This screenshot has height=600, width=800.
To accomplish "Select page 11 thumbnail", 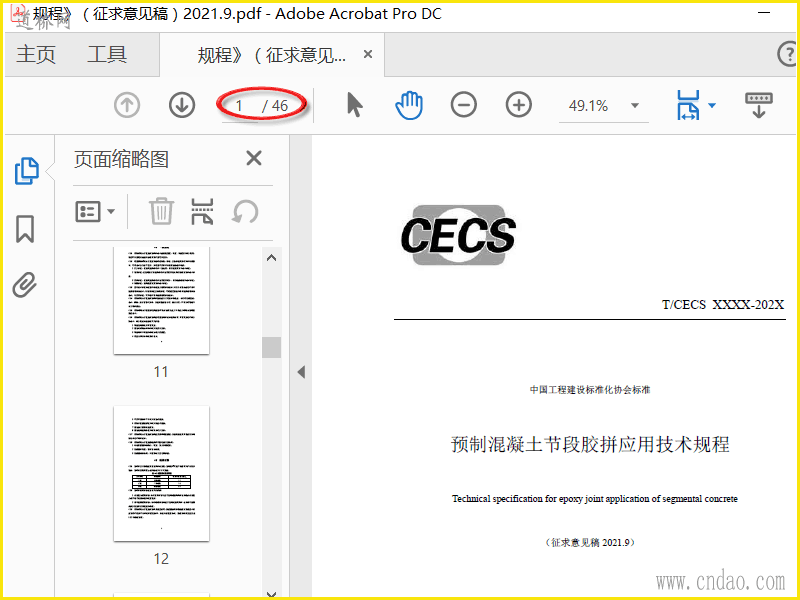I will (x=161, y=300).
